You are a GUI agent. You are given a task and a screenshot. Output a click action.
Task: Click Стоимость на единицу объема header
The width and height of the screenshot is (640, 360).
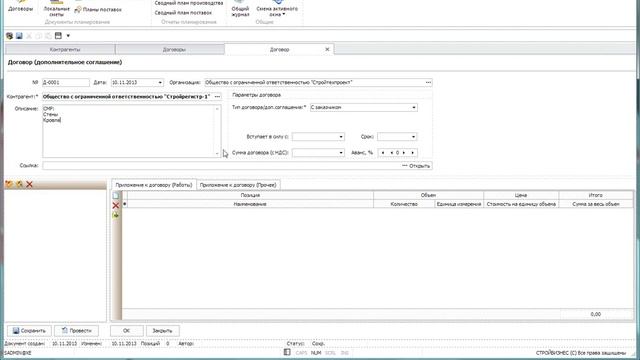(x=521, y=204)
